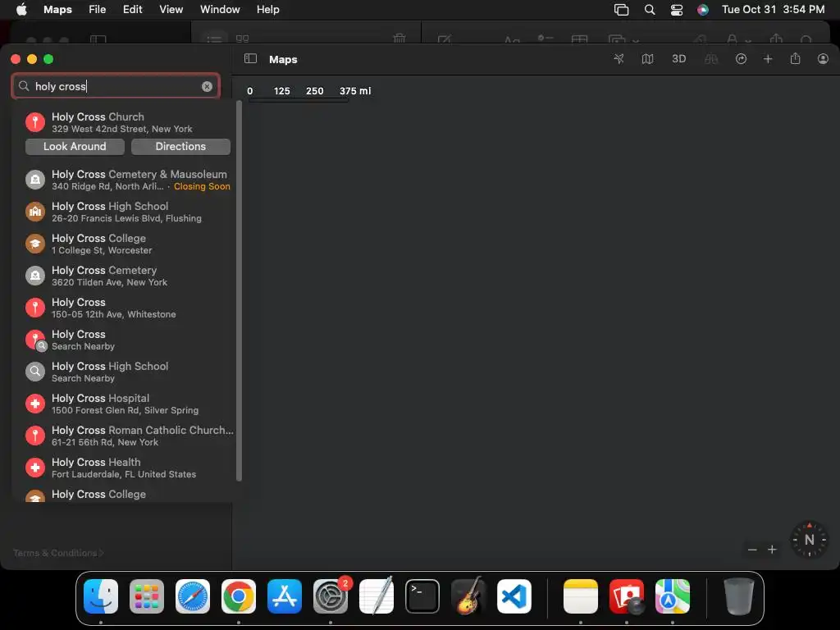
Task: Open the Apple menu
Action: 21,10
